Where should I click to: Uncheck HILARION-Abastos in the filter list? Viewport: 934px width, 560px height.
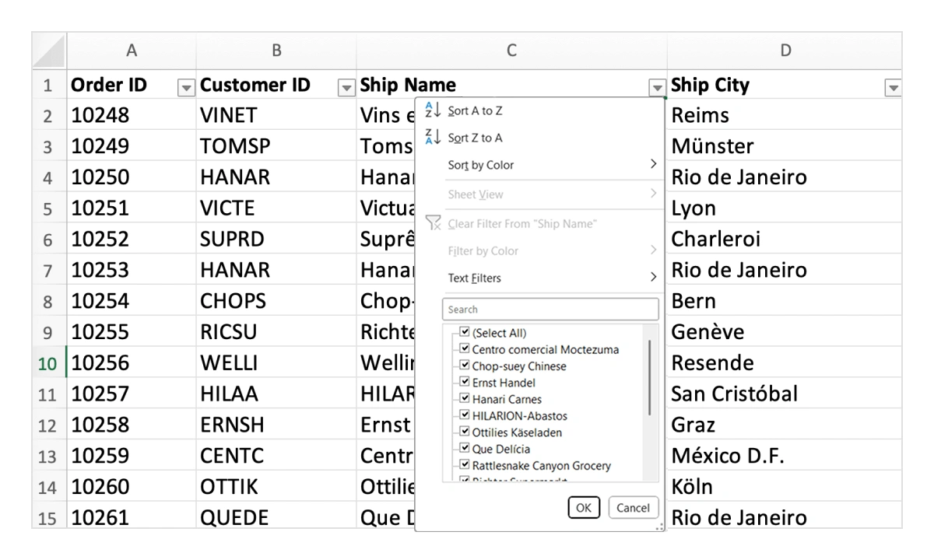pyautogui.click(x=465, y=415)
